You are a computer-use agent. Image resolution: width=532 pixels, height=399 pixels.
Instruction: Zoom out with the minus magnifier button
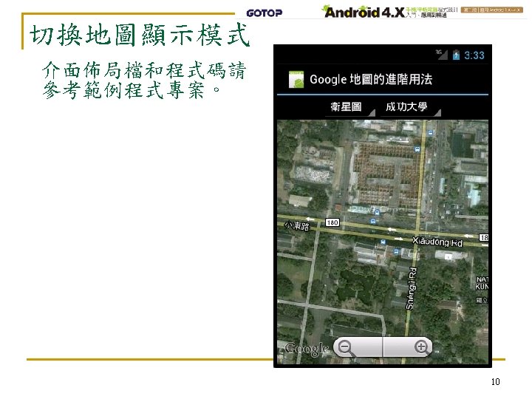click(x=358, y=347)
